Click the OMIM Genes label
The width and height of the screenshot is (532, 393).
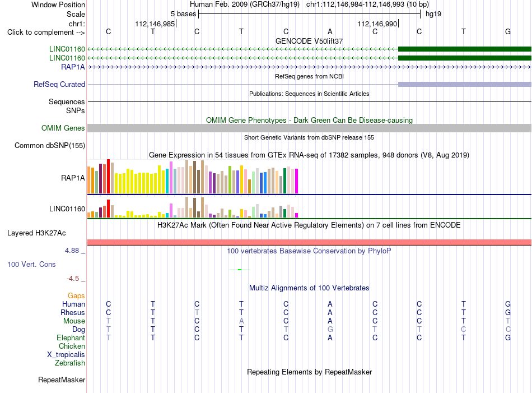point(63,128)
